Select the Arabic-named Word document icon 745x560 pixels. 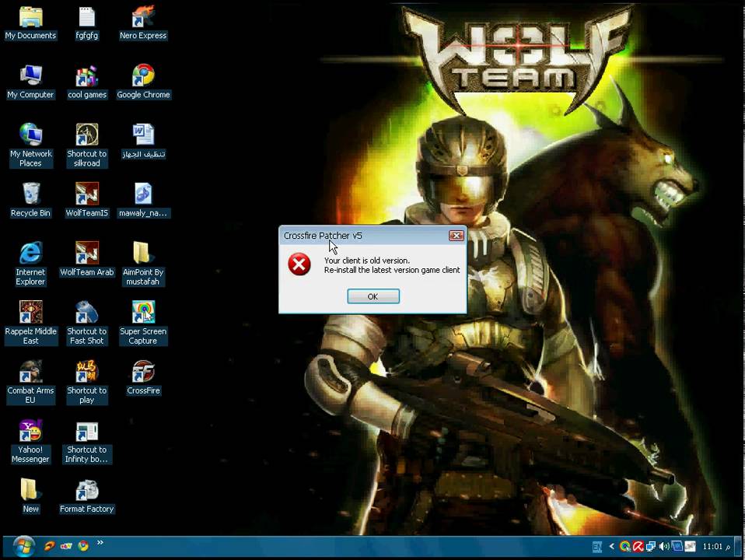click(x=143, y=142)
